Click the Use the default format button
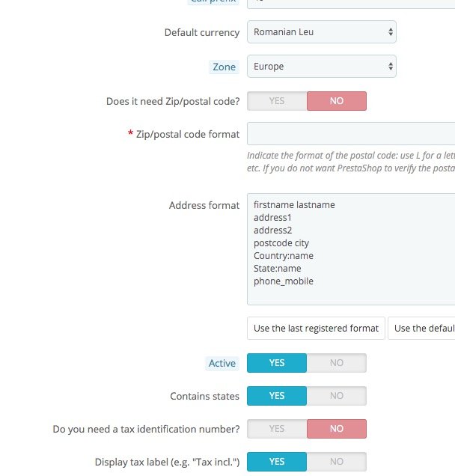 tap(422, 329)
